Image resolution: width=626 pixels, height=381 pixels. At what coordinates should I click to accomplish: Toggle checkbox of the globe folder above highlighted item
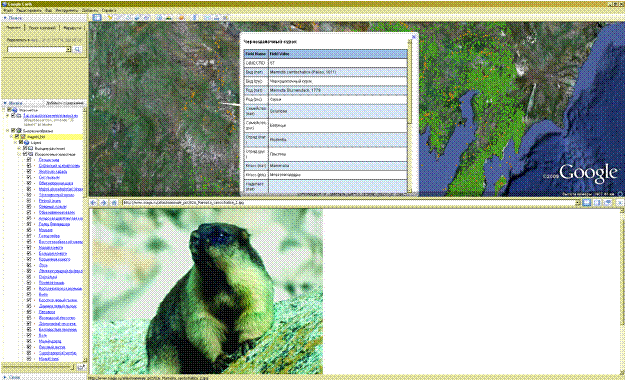pyautogui.click(x=13, y=131)
